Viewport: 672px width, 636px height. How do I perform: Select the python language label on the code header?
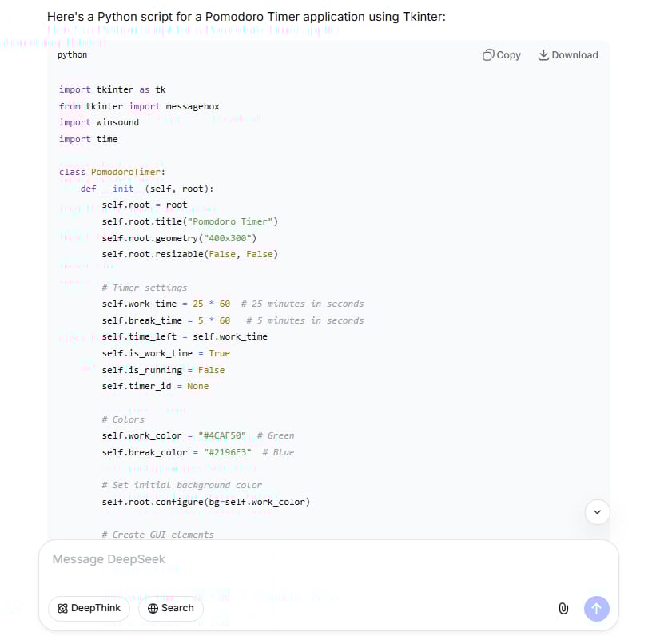[72, 54]
